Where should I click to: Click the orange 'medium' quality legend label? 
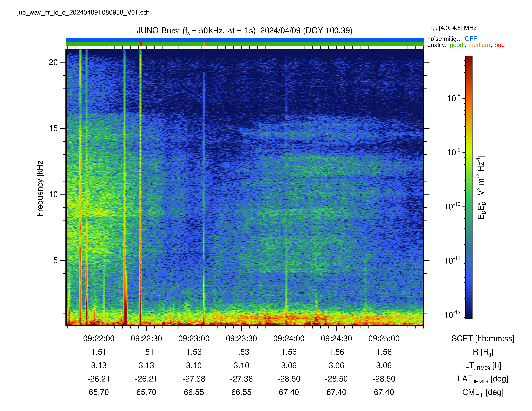point(479,45)
